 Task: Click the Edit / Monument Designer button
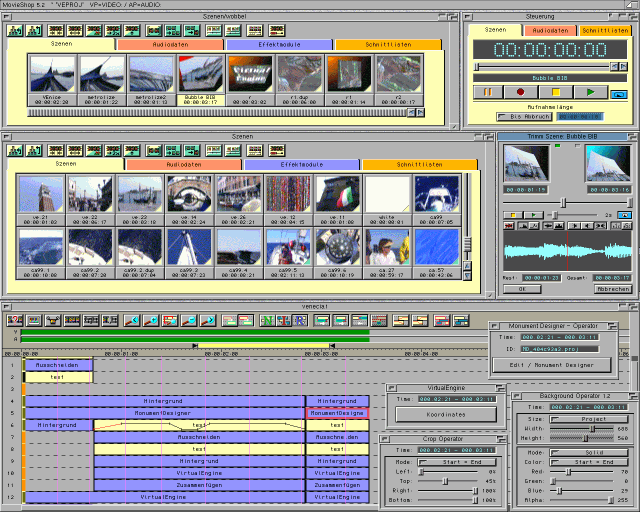(550, 365)
